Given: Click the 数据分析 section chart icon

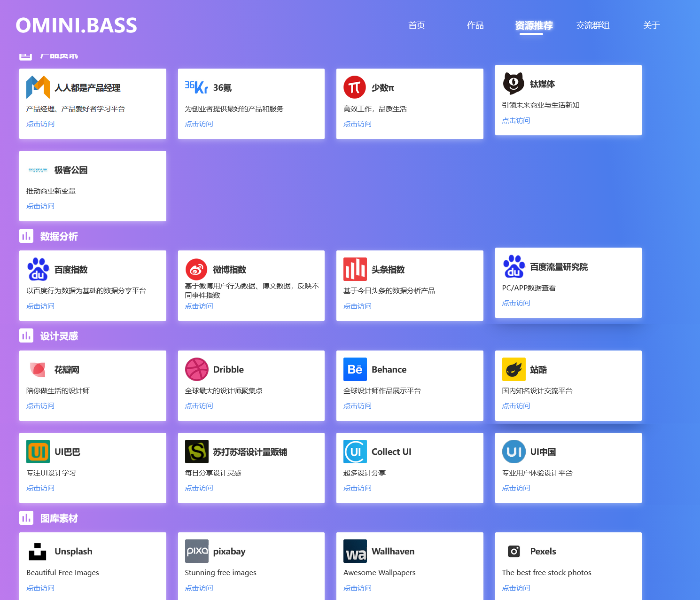Looking at the screenshot, I should [26, 236].
